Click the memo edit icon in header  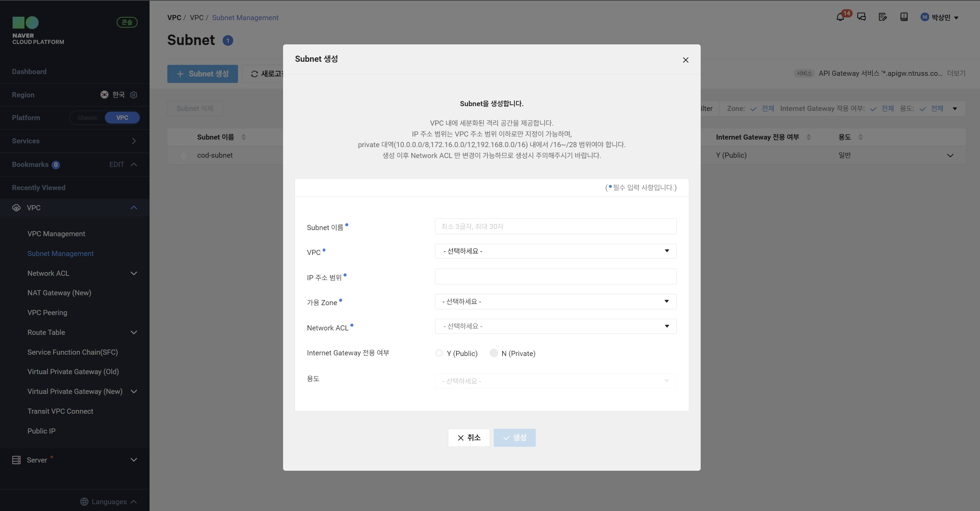coord(883,17)
